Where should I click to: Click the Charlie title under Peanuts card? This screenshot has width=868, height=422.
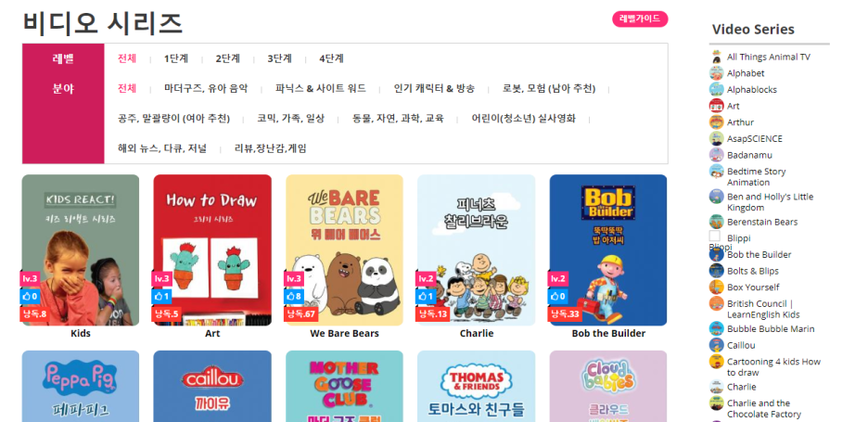477,333
